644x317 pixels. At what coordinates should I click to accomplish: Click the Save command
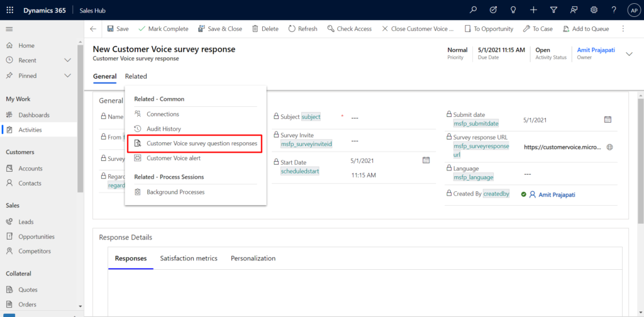click(118, 29)
